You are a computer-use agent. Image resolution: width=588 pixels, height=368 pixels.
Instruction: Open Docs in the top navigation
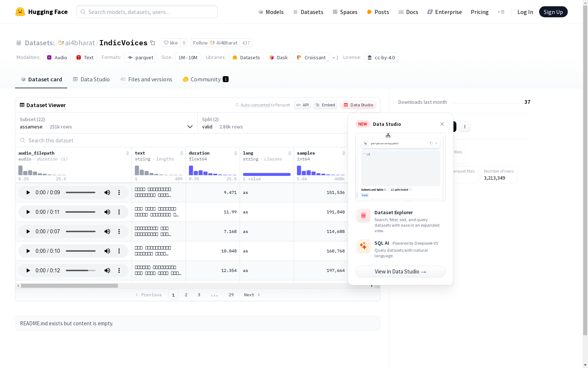[408, 12]
